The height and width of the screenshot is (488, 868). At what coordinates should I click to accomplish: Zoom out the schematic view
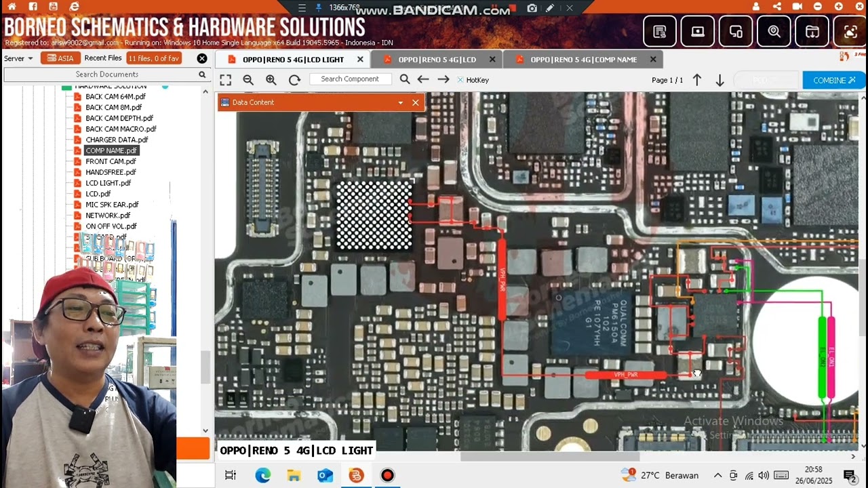pyautogui.click(x=248, y=80)
